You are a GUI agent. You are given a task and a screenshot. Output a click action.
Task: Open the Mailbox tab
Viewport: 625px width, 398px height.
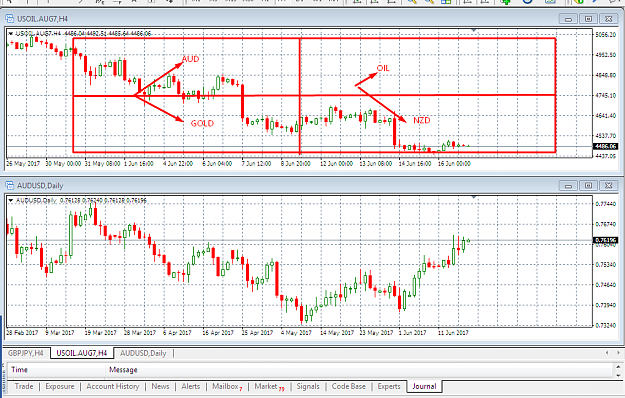[227, 386]
